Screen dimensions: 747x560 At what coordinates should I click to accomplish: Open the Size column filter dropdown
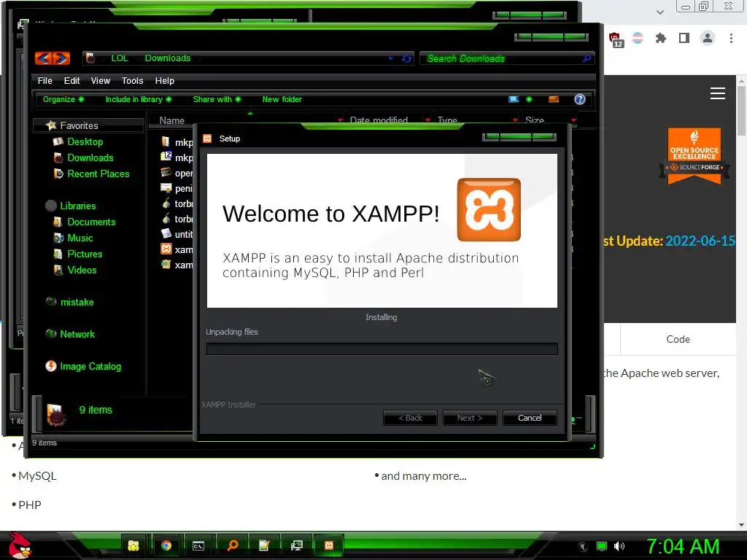click(x=573, y=120)
